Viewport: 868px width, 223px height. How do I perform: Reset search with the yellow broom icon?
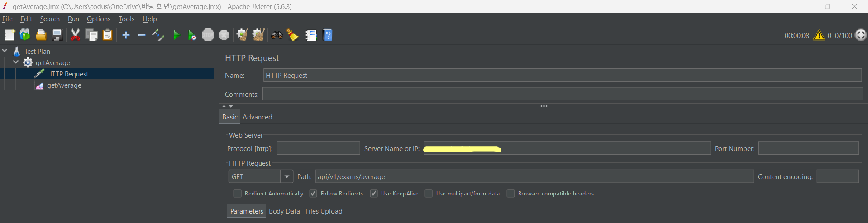coord(293,35)
